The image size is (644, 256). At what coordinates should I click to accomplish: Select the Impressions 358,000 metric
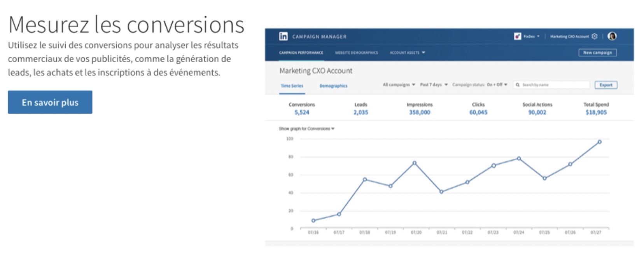click(420, 109)
